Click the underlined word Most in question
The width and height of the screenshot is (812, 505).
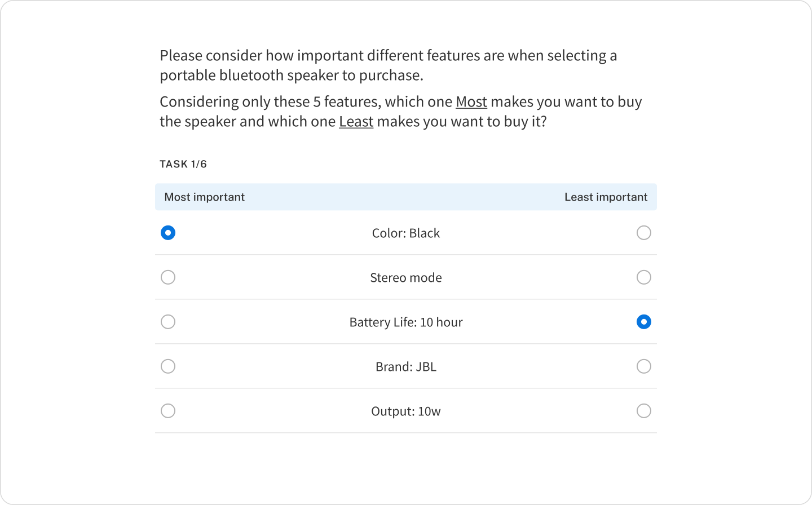pos(471,102)
